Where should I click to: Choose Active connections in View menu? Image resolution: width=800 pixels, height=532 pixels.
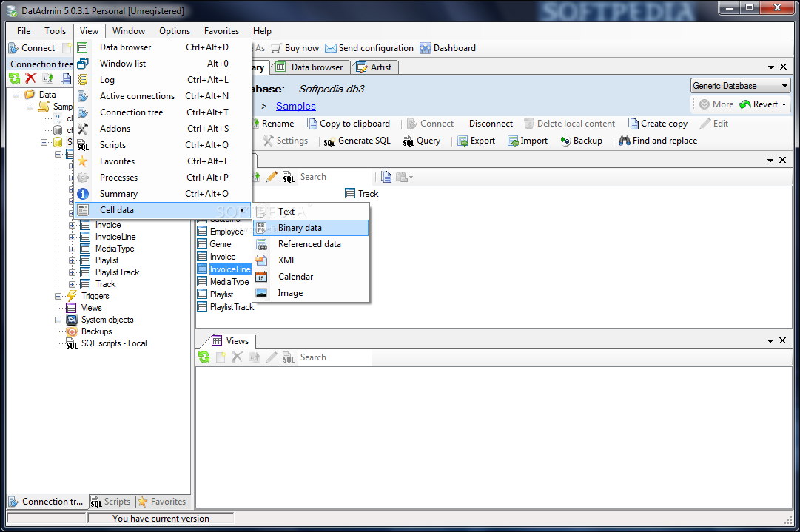click(x=164, y=96)
